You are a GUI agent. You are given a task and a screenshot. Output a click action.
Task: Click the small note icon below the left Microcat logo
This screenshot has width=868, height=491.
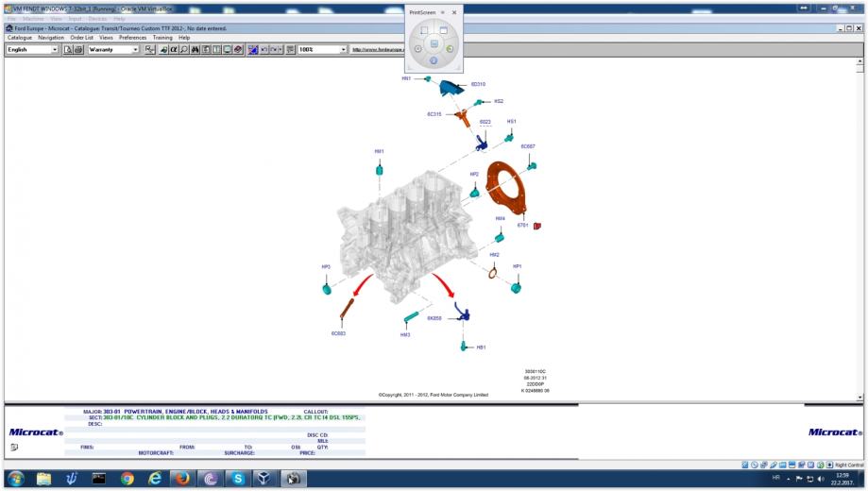tap(14, 448)
